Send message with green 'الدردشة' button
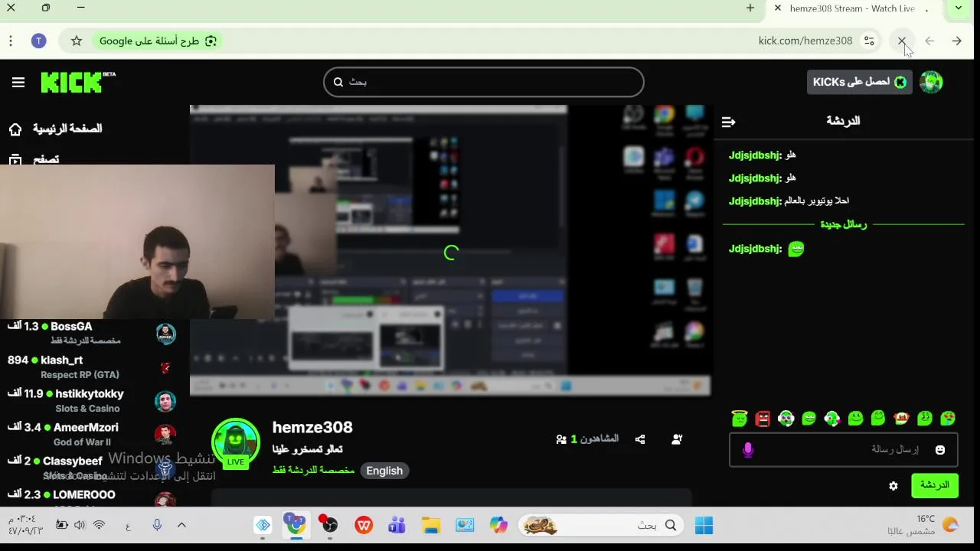Viewport: 980px width, 551px height. point(934,485)
